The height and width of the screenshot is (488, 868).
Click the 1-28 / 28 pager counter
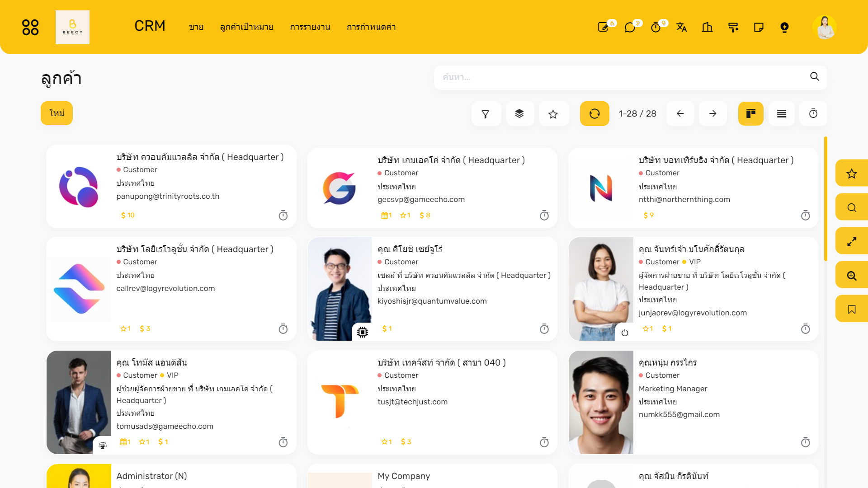(x=637, y=114)
